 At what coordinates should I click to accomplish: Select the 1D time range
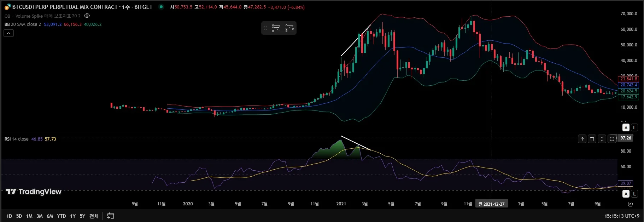[x=9, y=216]
